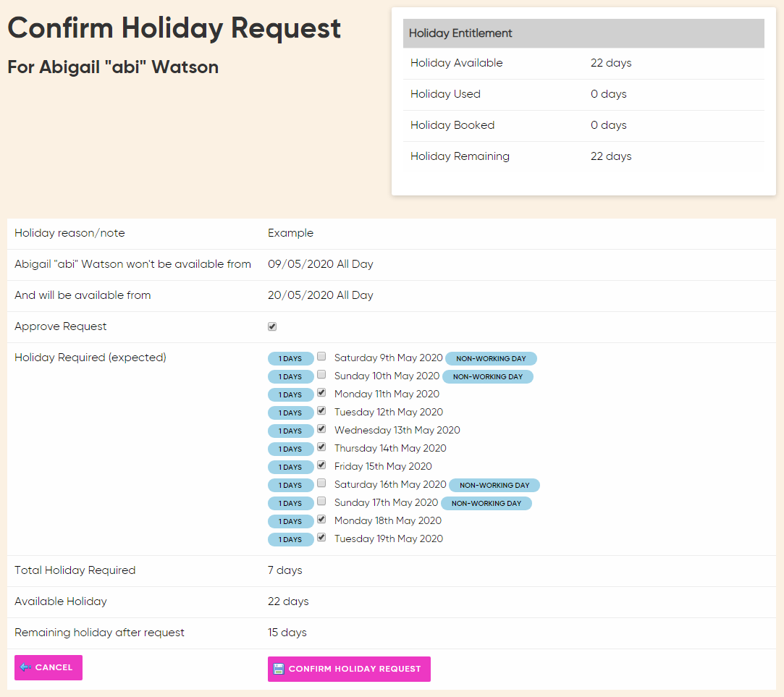This screenshot has width=784, height=697.
Task: Uncheck the Monday 18th May 2020 checkbox
Action: pos(321,519)
